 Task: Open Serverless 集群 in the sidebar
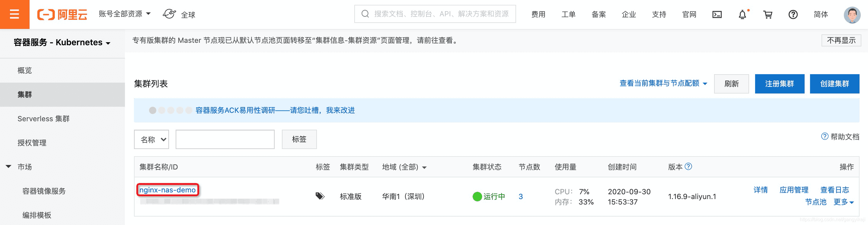point(43,119)
